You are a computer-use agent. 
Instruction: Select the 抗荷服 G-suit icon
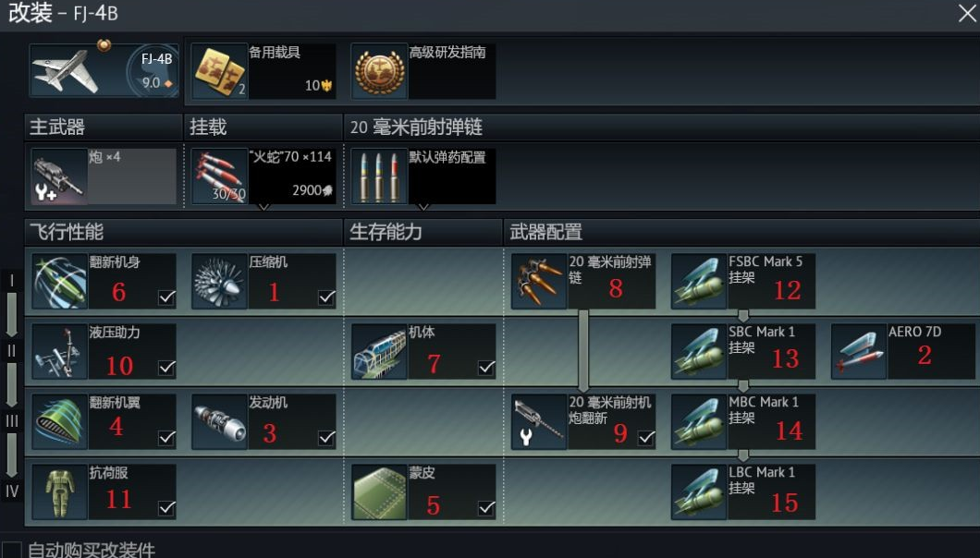[59, 491]
